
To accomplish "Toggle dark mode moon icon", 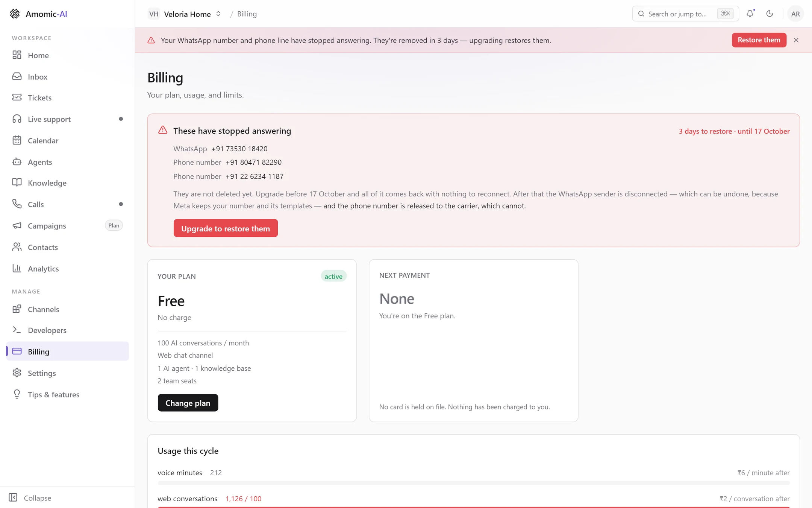I will click(x=770, y=14).
